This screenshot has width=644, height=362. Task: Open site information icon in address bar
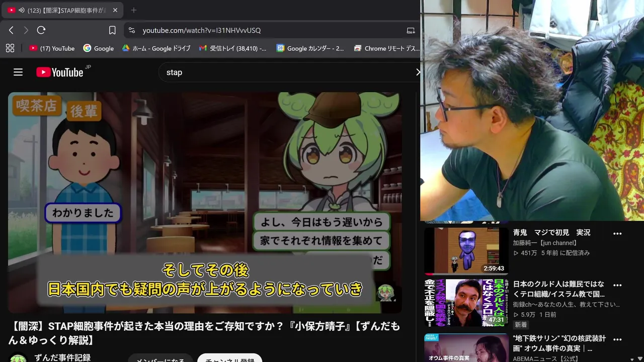[132, 30]
